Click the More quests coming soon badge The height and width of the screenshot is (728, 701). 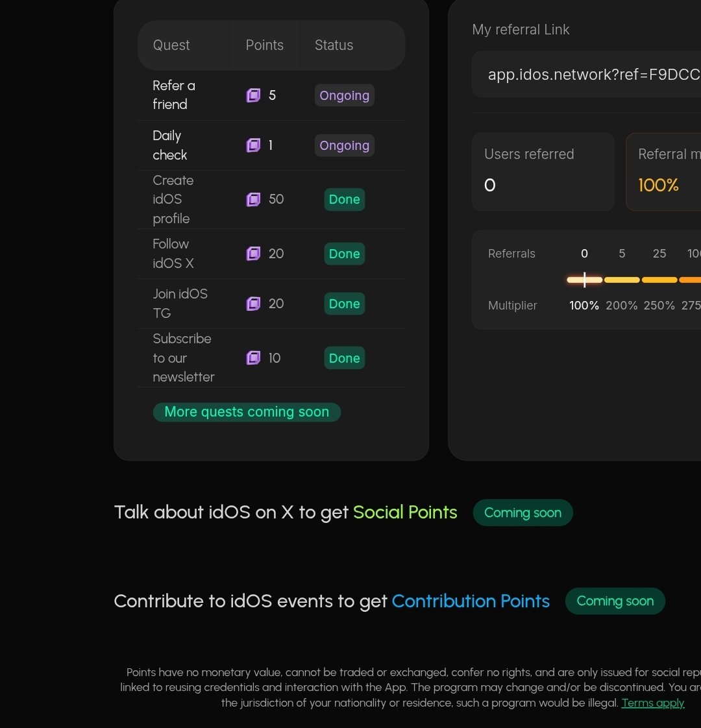pos(247,412)
